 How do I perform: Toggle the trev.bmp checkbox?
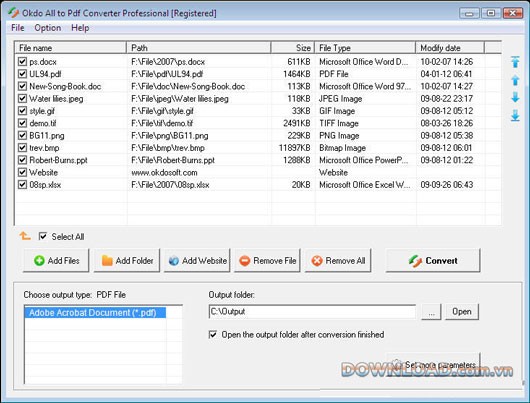pos(22,148)
